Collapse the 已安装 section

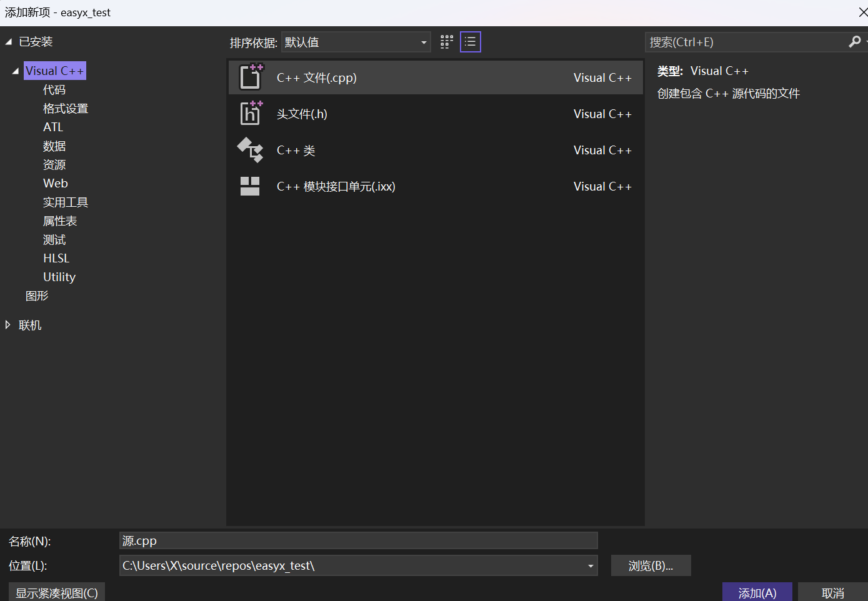tap(8, 42)
